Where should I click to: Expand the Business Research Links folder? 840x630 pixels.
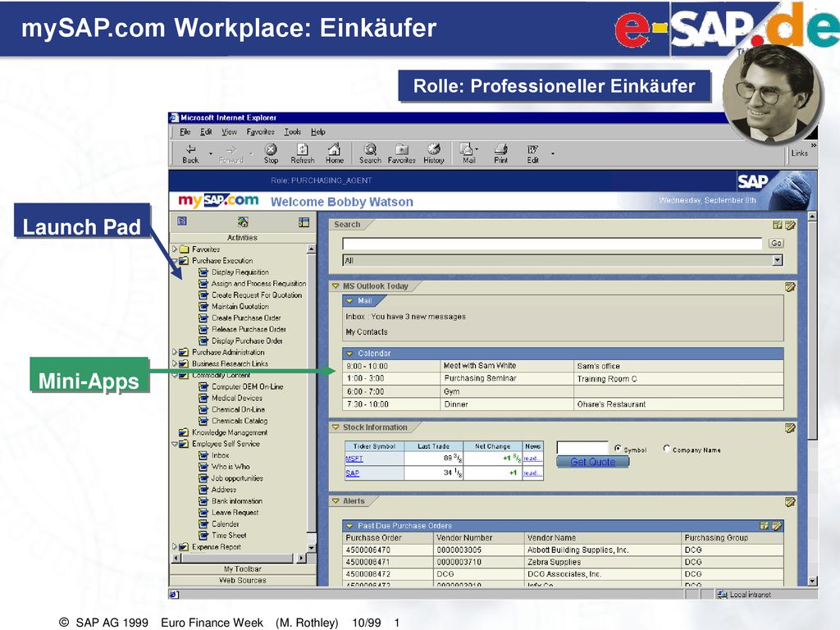[175, 363]
